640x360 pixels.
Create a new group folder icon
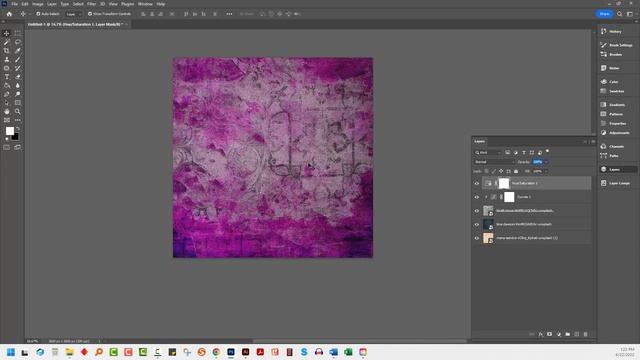pyautogui.click(x=567, y=334)
